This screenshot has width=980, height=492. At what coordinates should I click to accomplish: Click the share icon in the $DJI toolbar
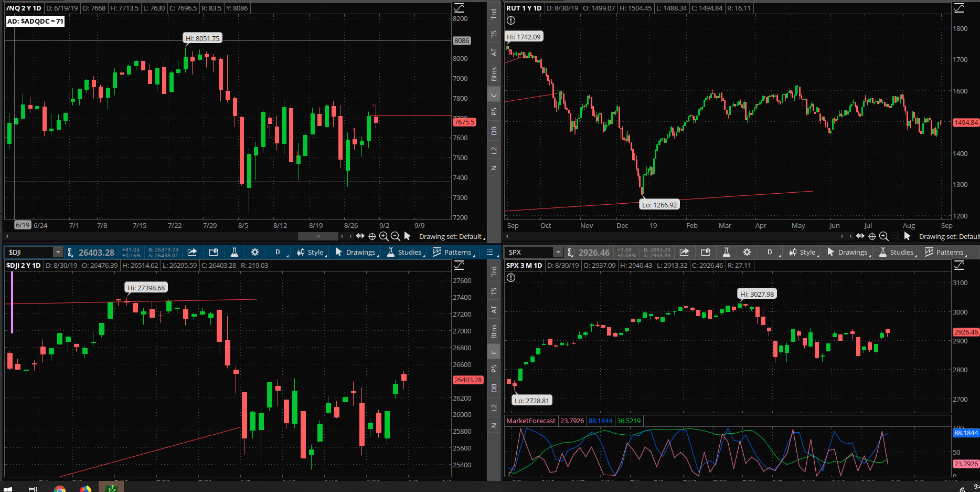192,252
